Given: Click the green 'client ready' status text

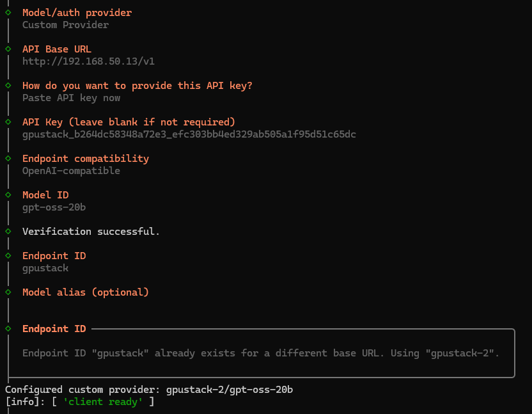Looking at the screenshot, I should tap(106, 402).
